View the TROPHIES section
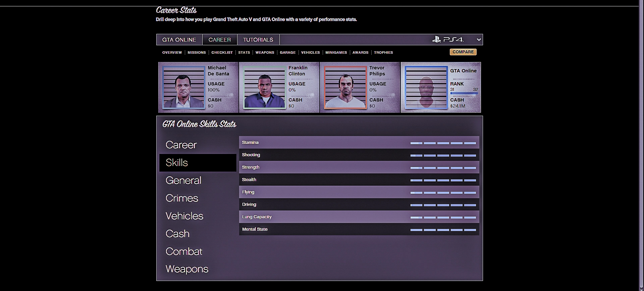Viewport: 644px width, 291px height. pos(383,52)
